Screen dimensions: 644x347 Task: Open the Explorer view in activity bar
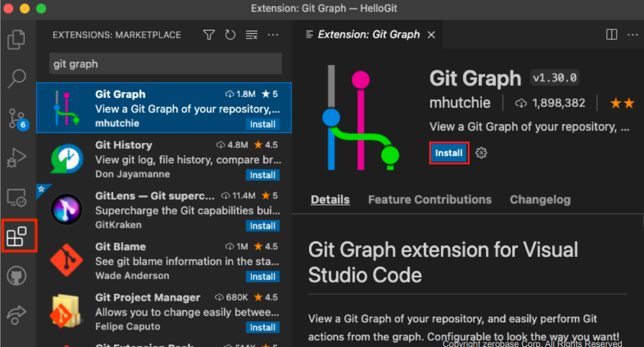[x=16, y=39]
